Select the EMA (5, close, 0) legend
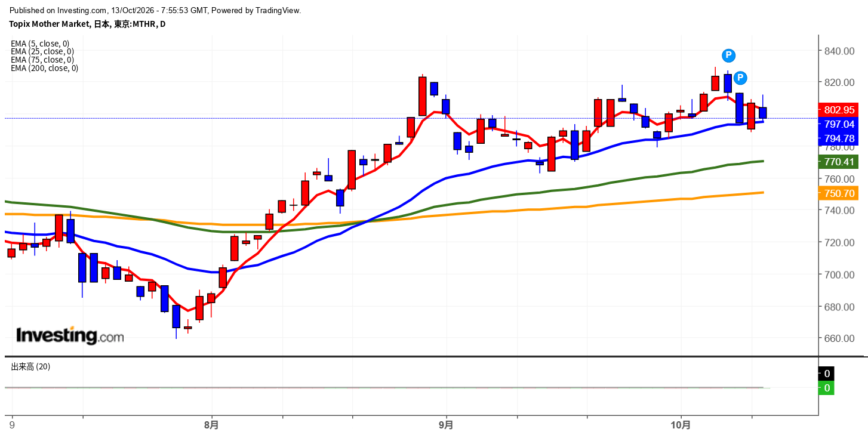This screenshot has height=435, width=868. [x=40, y=43]
